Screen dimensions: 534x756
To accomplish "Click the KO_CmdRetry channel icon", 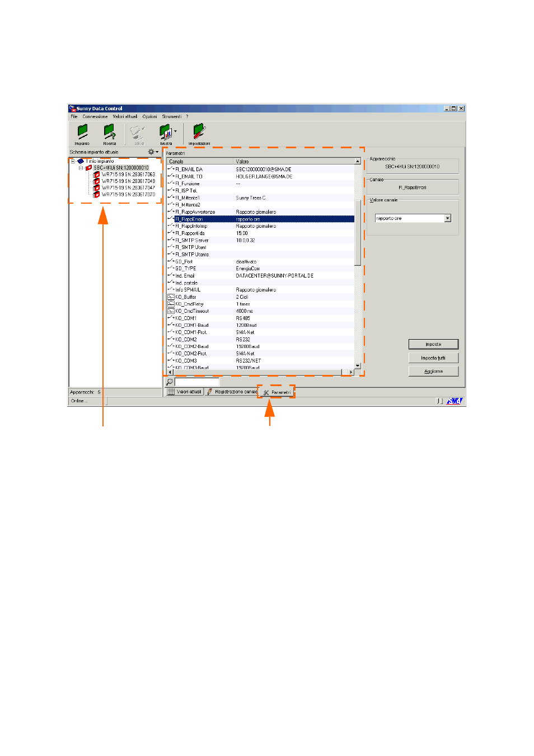I will pyautogui.click(x=171, y=304).
